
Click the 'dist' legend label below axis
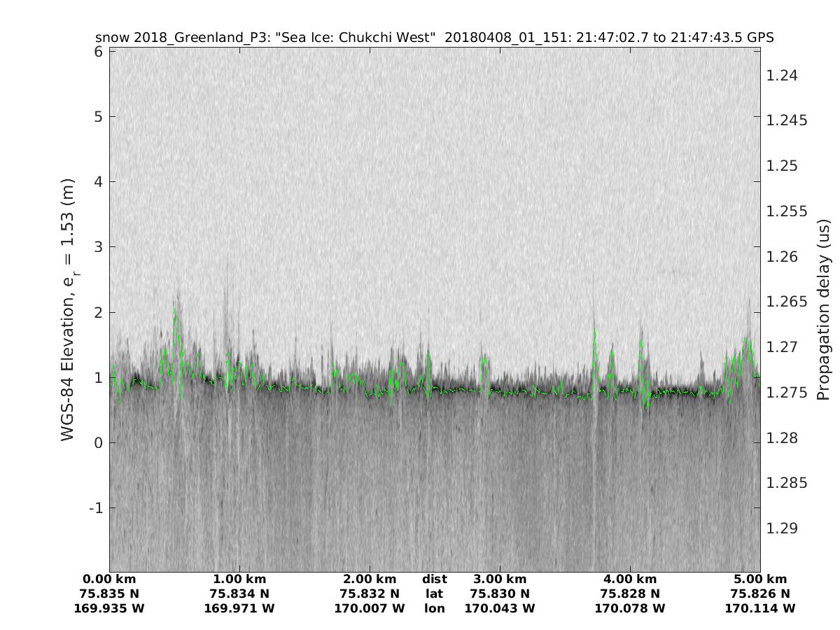435,580
